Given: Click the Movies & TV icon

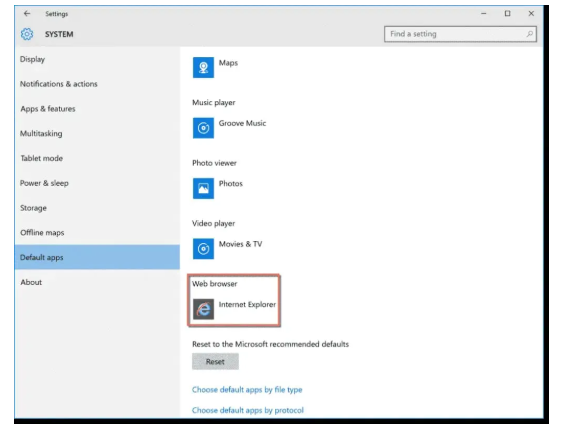Looking at the screenshot, I should (203, 249).
